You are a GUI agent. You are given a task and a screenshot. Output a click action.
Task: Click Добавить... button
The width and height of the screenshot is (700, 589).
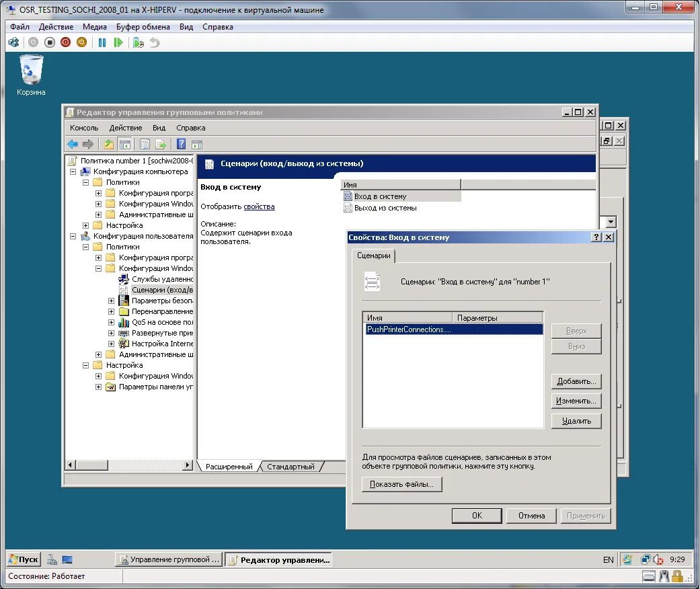coord(576,381)
